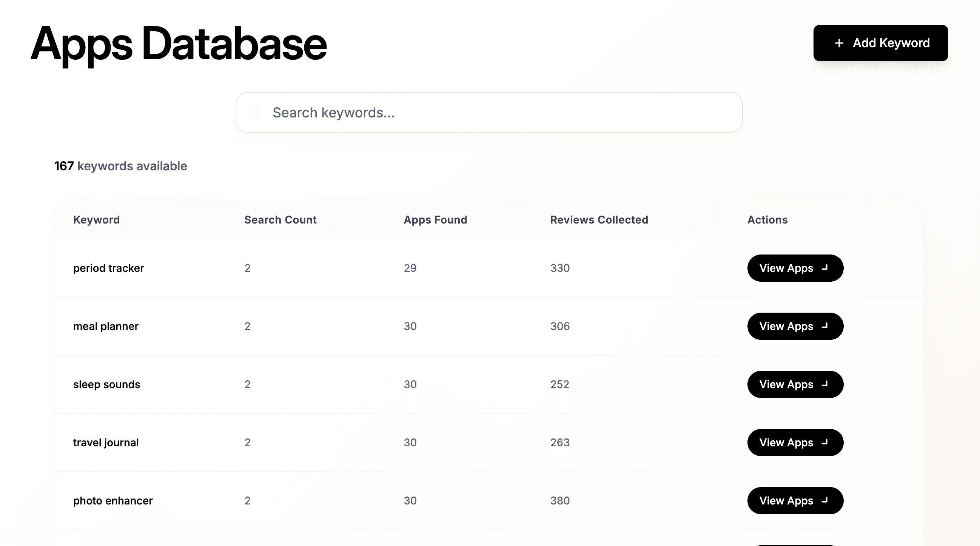View Apps for the meal planner keyword
This screenshot has height=546, width=980.
coord(795,326)
